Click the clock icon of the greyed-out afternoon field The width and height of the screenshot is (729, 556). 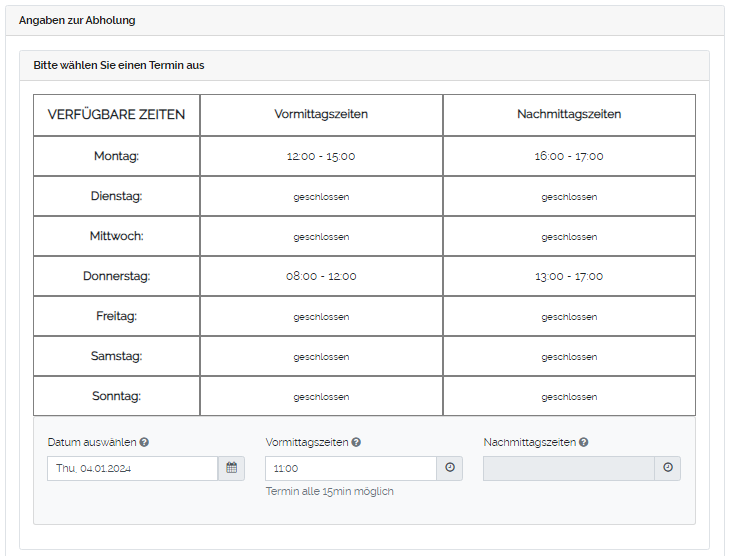pyautogui.click(x=668, y=468)
